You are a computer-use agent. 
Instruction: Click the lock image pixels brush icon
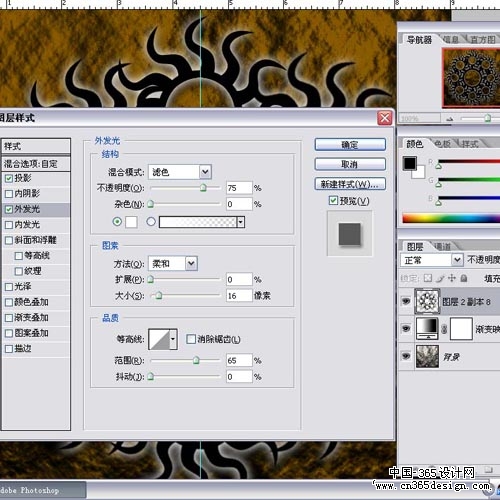tap(440, 278)
